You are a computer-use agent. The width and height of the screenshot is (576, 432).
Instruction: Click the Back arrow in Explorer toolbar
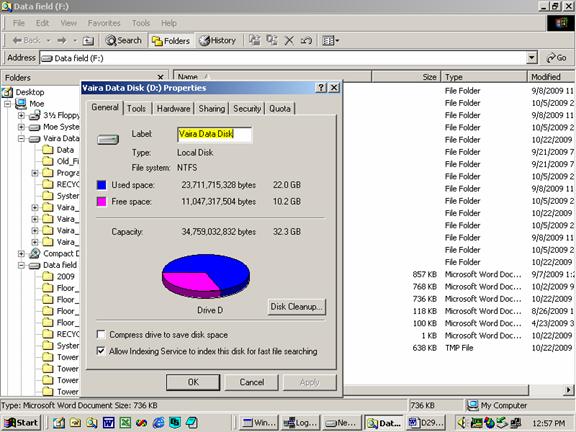tap(26, 40)
